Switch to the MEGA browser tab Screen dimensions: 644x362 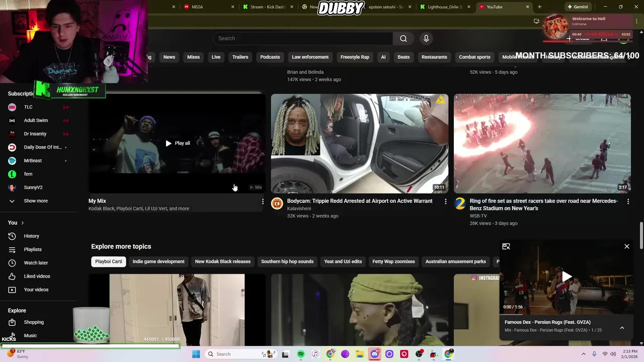point(208,7)
